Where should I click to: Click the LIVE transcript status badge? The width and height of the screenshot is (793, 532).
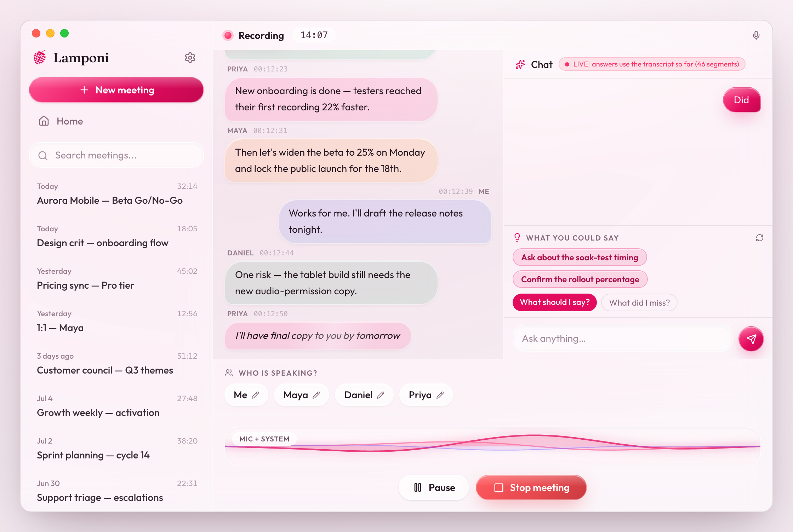(x=652, y=64)
